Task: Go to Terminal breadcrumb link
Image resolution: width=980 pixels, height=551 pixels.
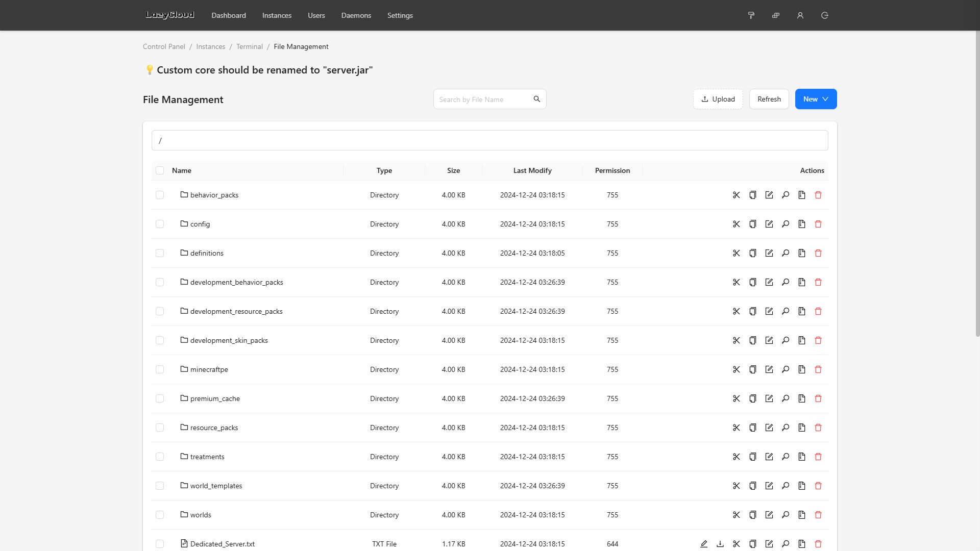Action: 250,46
